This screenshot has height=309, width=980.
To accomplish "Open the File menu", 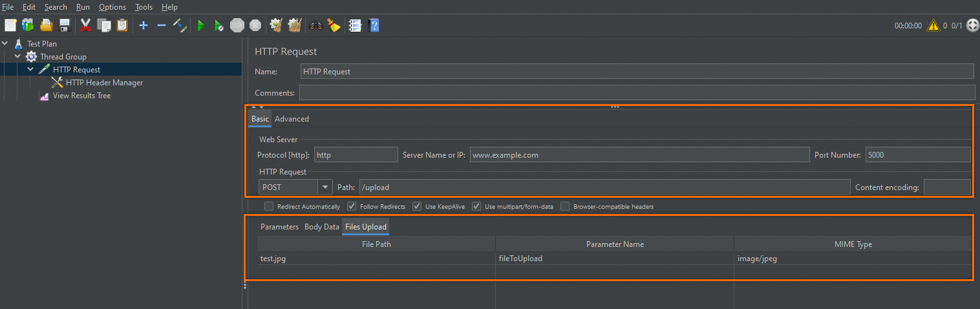I will 8,6.
